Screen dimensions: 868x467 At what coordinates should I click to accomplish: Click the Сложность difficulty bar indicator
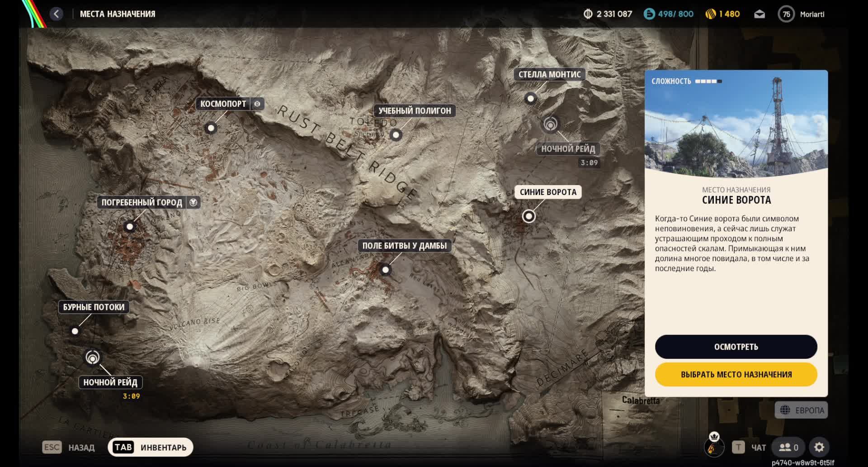coord(709,81)
